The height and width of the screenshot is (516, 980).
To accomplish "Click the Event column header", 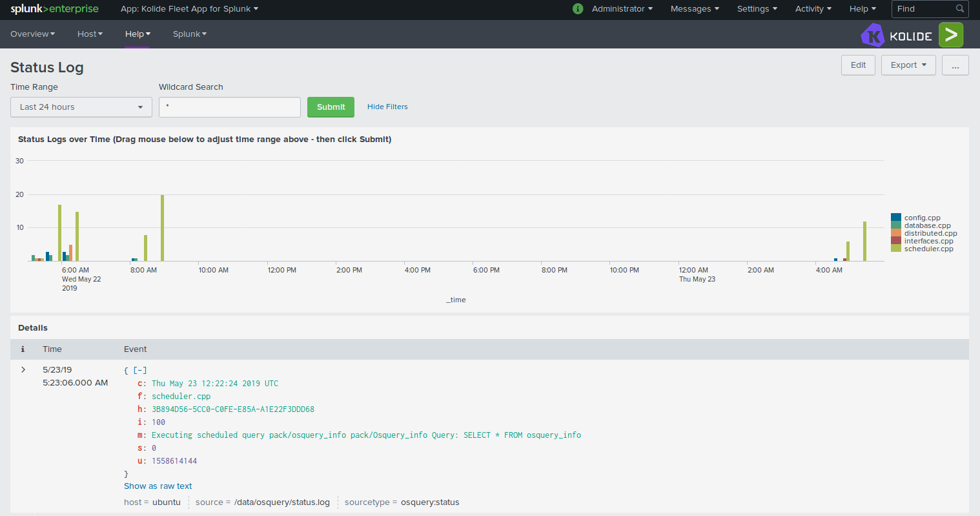I will pos(136,349).
